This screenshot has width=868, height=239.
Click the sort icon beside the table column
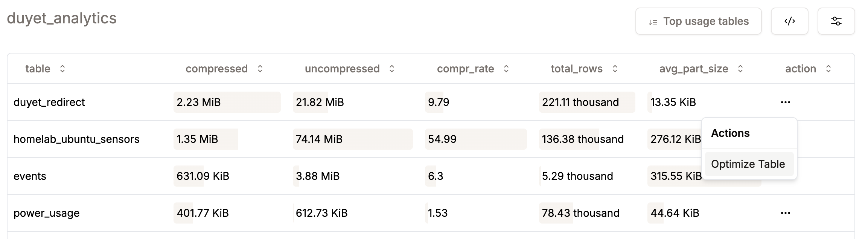pyautogui.click(x=62, y=69)
